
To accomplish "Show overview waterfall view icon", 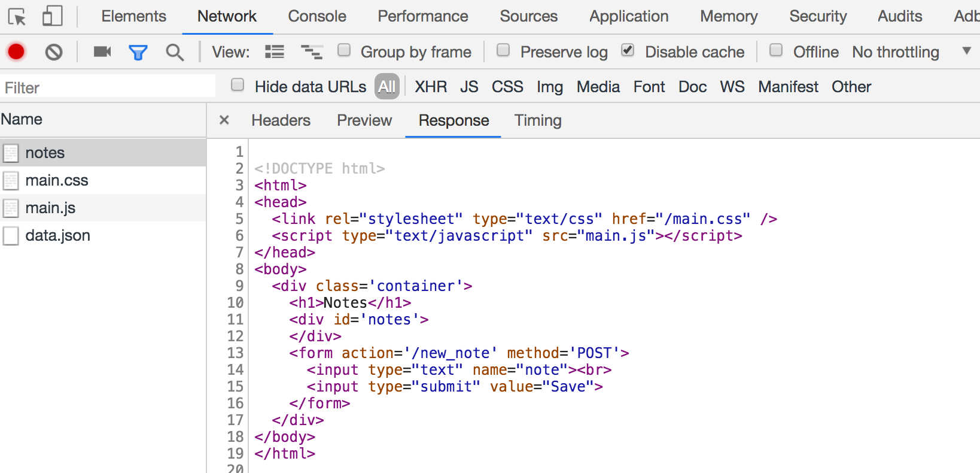I will pos(311,52).
